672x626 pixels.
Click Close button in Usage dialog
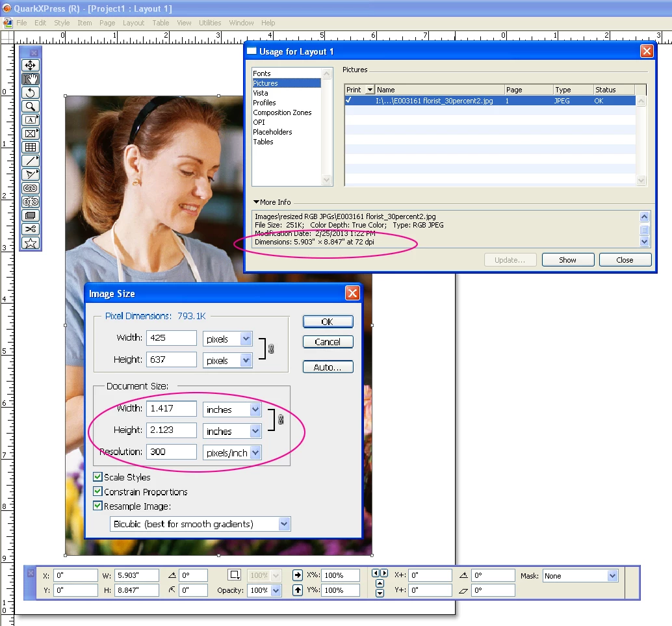(x=625, y=260)
